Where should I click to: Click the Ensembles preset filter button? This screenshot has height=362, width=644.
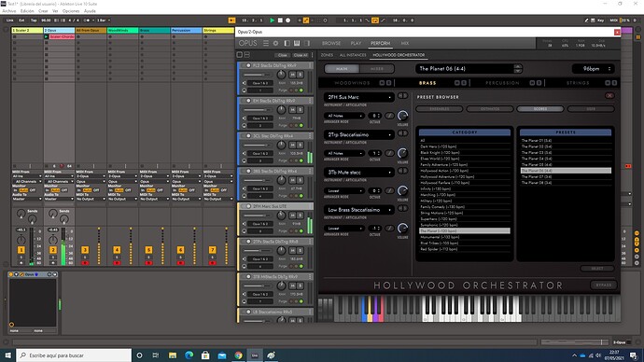pyautogui.click(x=439, y=109)
